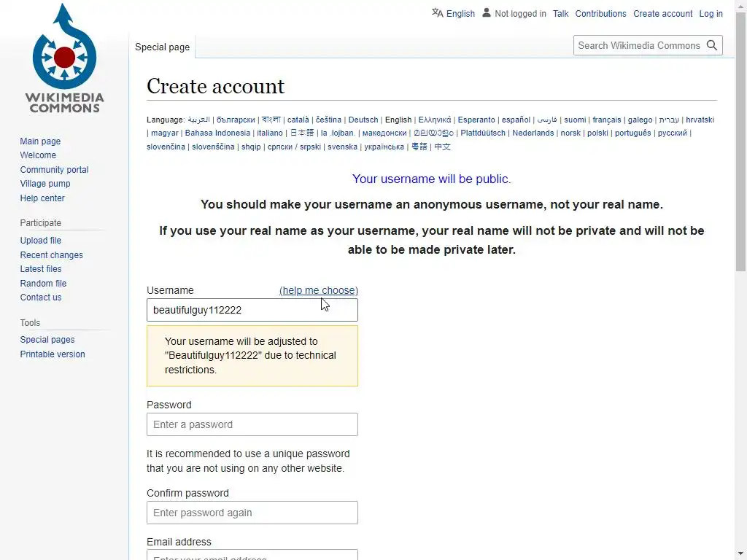Screen dimensions: 747x560
Task: Click Upload file in sidebar
Action: tap(41, 241)
